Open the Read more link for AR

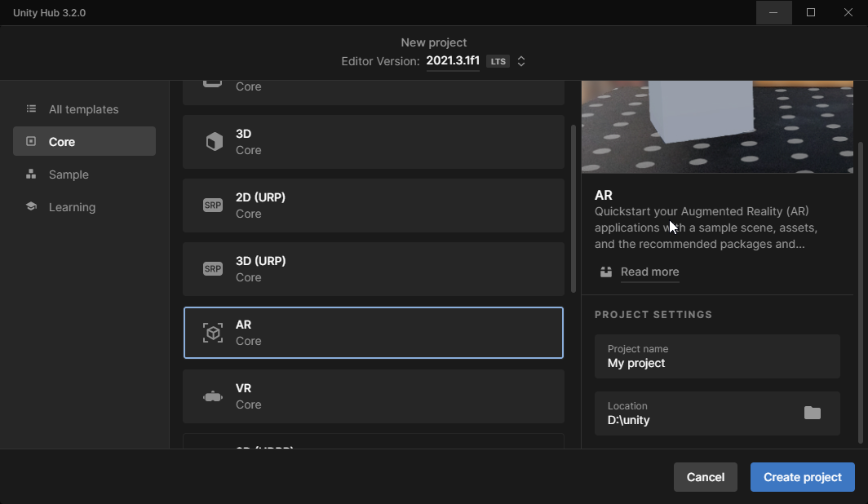click(650, 272)
